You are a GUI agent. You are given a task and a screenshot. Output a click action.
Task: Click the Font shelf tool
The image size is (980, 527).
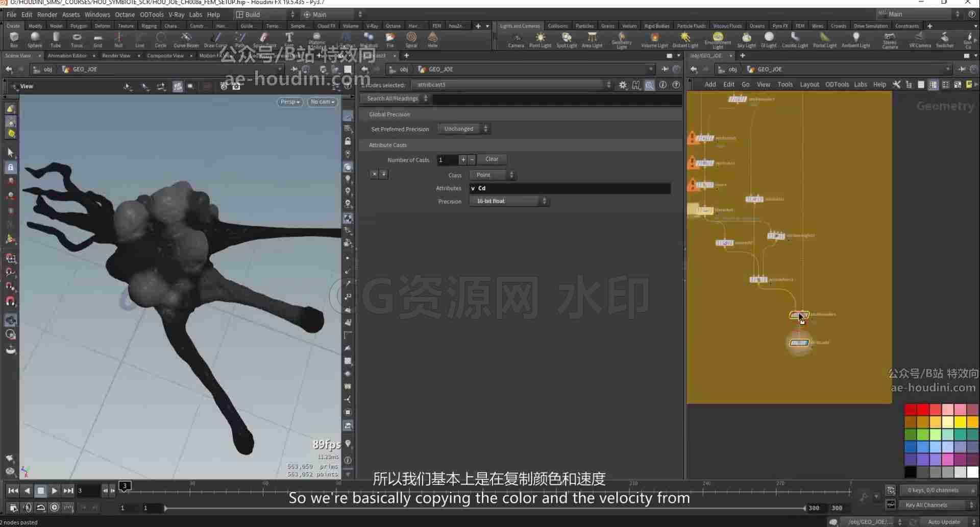click(289, 39)
